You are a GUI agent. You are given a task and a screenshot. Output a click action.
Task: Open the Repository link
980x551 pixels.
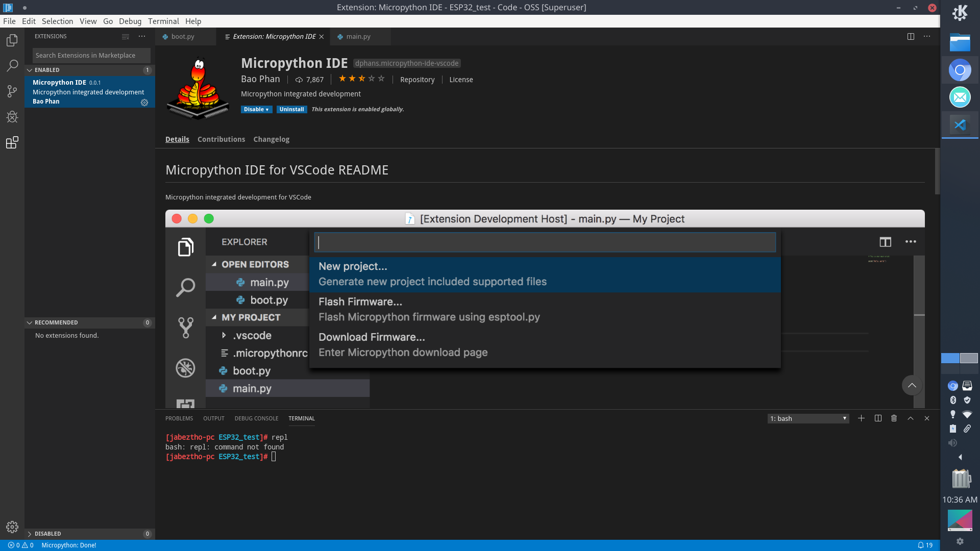[417, 80]
